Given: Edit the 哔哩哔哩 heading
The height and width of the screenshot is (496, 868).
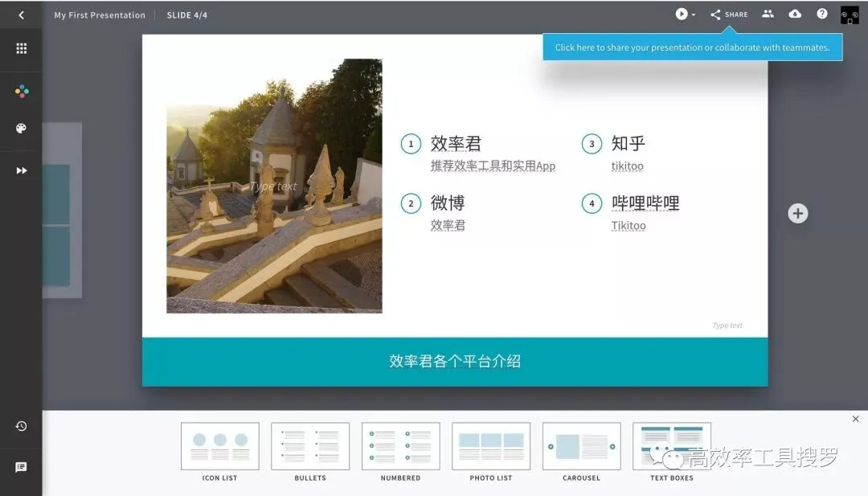Looking at the screenshot, I should point(645,203).
